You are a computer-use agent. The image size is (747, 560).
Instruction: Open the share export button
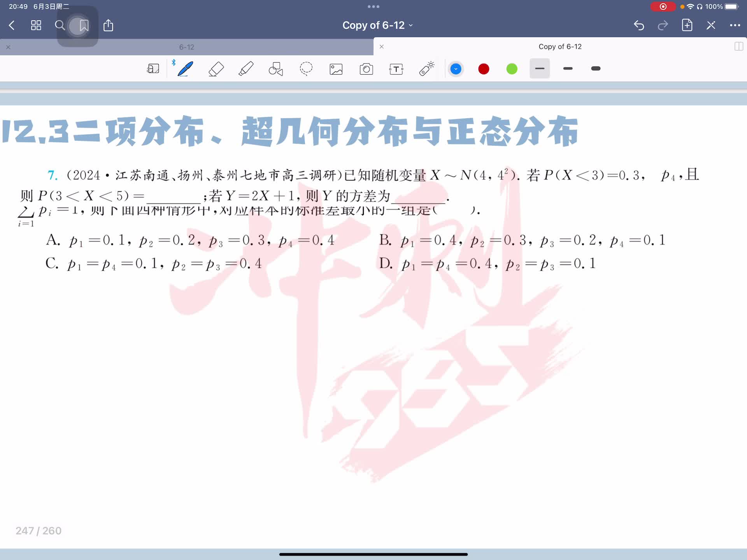point(108,26)
